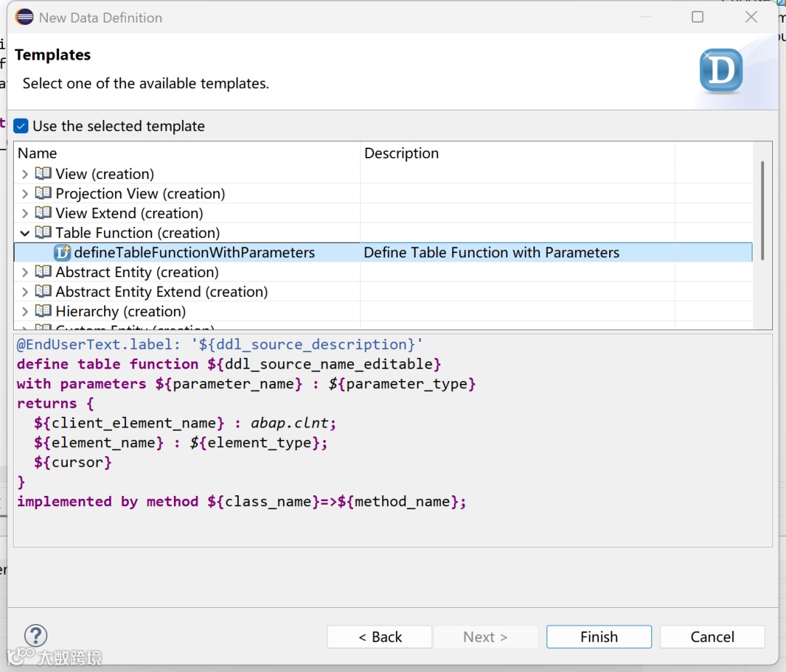Click the Description column header
Viewport: 786px width, 672px height.
pyautogui.click(x=402, y=153)
